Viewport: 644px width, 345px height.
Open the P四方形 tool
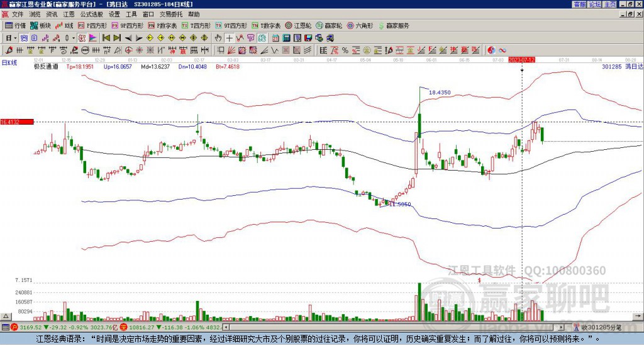click(x=92, y=25)
